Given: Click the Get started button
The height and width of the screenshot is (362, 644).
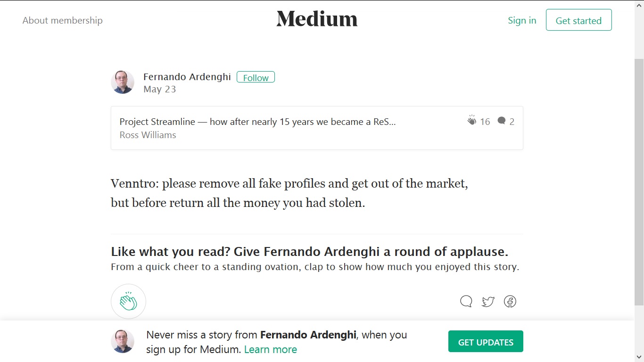Looking at the screenshot, I should pyautogui.click(x=578, y=20).
